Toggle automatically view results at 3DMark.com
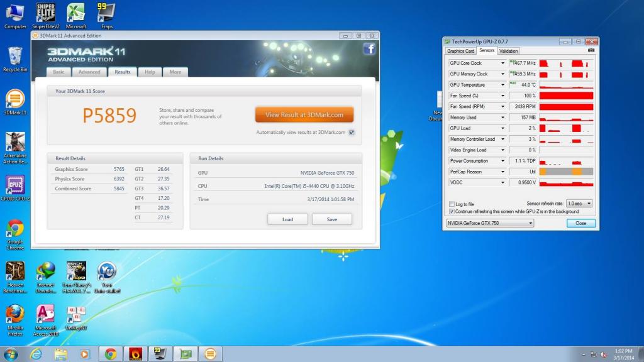The image size is (644, 362). (352, 133)
